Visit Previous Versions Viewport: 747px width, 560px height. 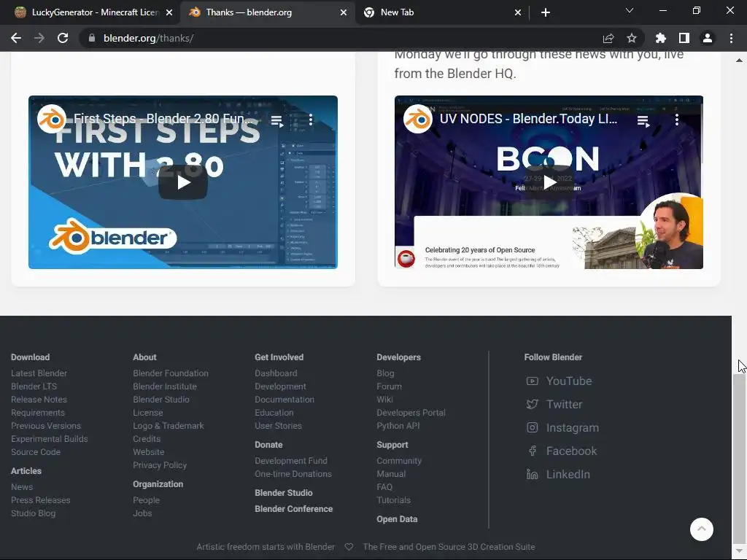tap(46, 426)
